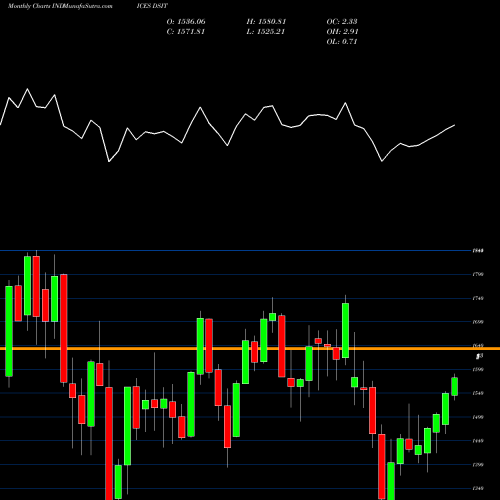The image size is (500, 500).
Task: Click the latest green candlestick on the chart
Action: point(455,387)
